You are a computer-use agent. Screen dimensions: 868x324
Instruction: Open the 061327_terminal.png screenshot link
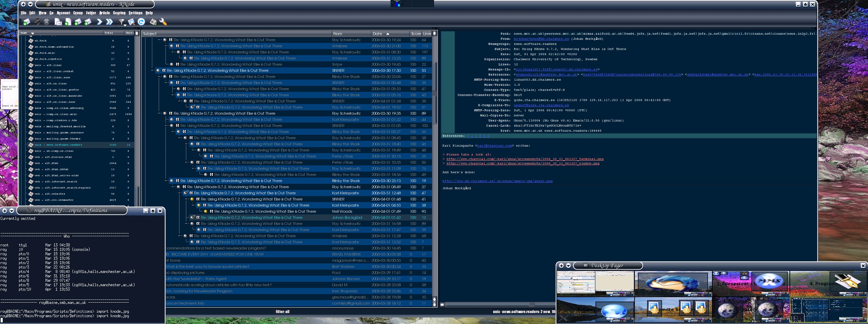(x=525, y=159)
